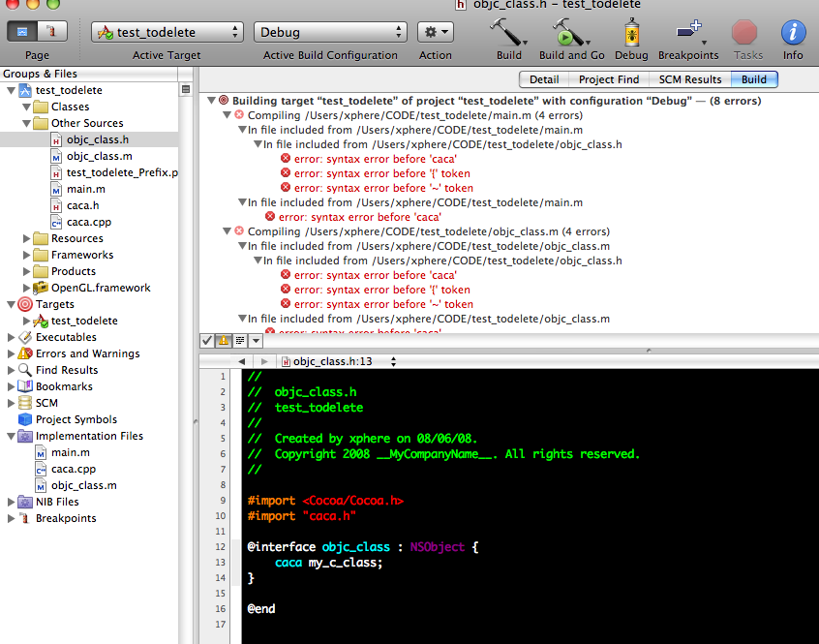This screenshot has height=644, width=819.
Task: Collapse the Compiling main.m error group
Action: (x=227, y=115)
